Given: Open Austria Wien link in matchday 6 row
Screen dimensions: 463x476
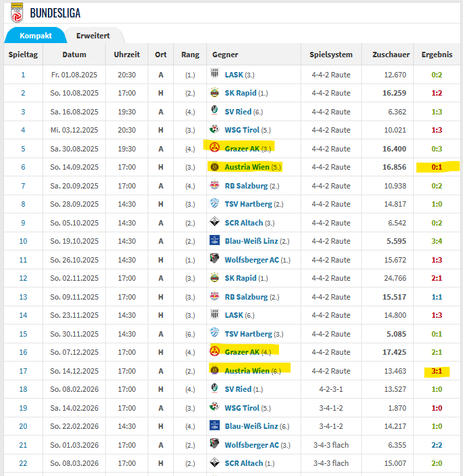Looking at the screenshot, I should click(x=248, y=167).
